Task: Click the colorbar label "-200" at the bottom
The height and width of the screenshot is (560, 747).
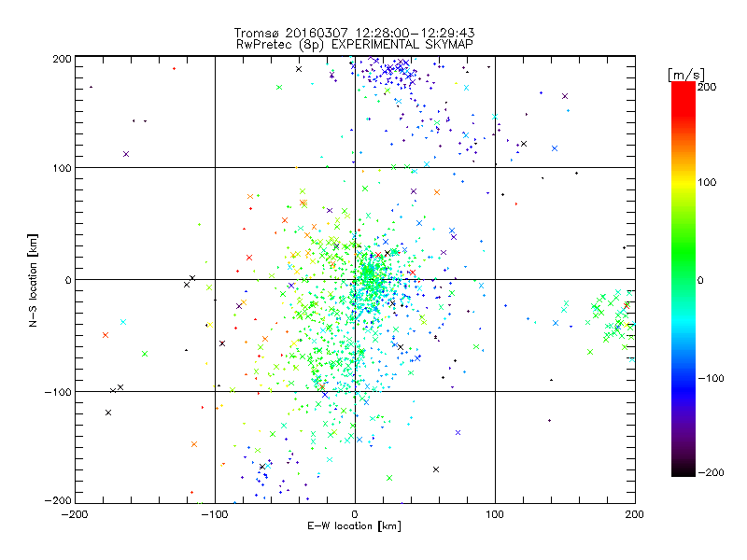Action: pos(711,472)
